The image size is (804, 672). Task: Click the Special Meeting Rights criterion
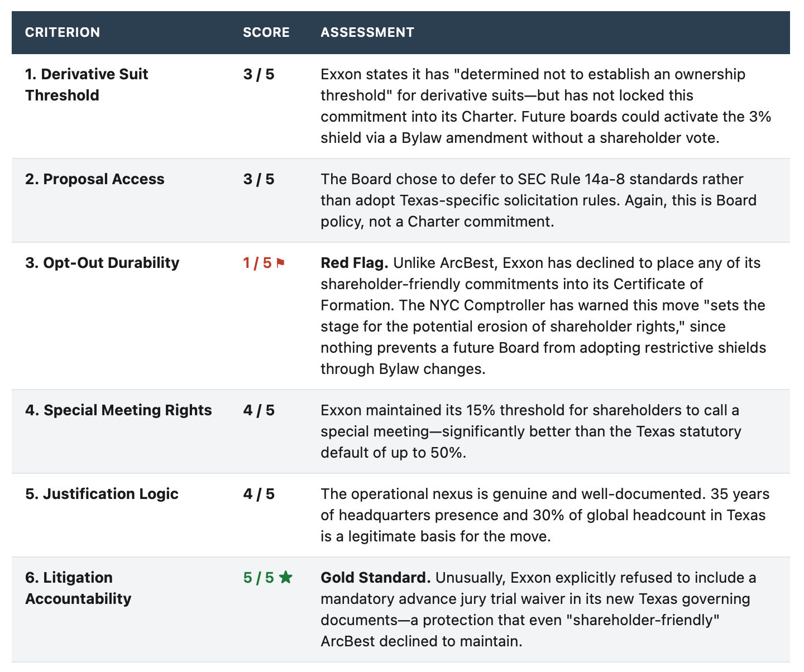pos(118,410)
